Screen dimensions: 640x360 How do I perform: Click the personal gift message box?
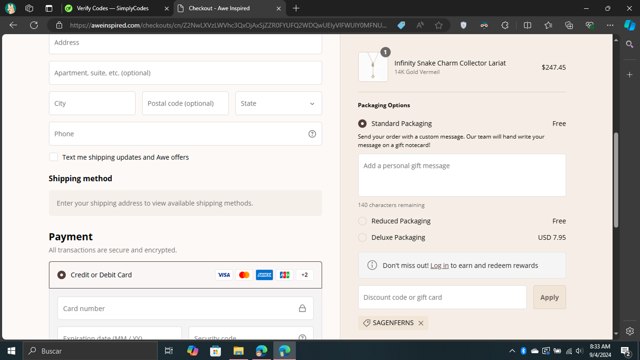point(462,175)
